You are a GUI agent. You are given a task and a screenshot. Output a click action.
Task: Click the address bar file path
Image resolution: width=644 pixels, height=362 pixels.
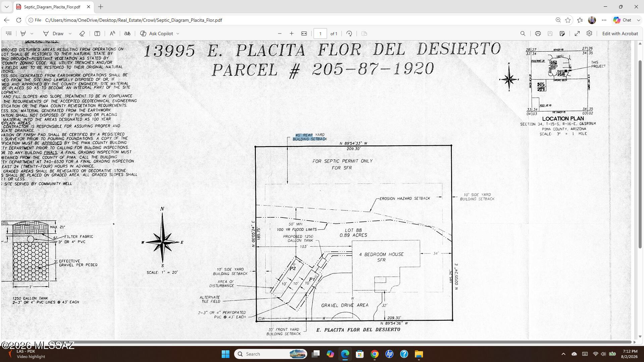[x=133, y=20]
